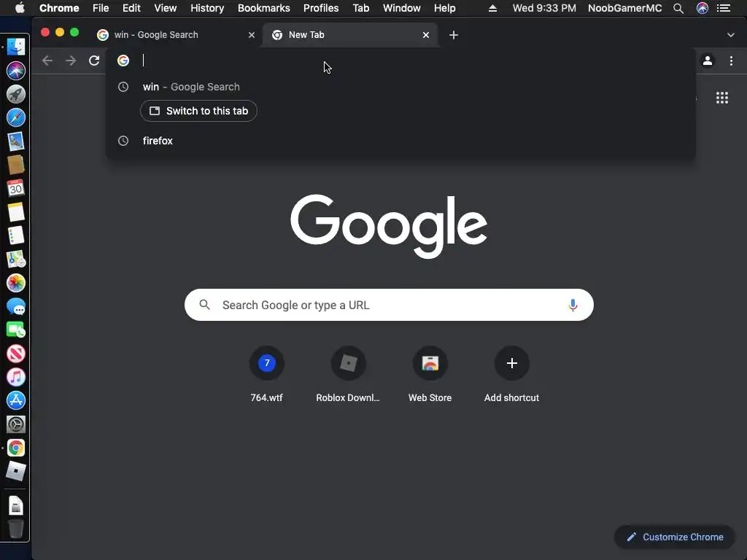Expand the tab search chevron
Screen dimensions: 747x560
[730, 35]
